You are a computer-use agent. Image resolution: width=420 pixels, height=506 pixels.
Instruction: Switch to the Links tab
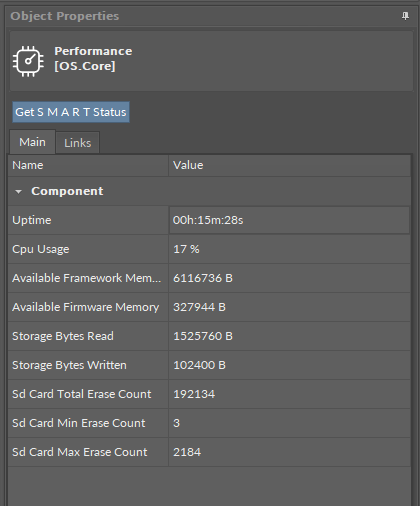[78, 143]
